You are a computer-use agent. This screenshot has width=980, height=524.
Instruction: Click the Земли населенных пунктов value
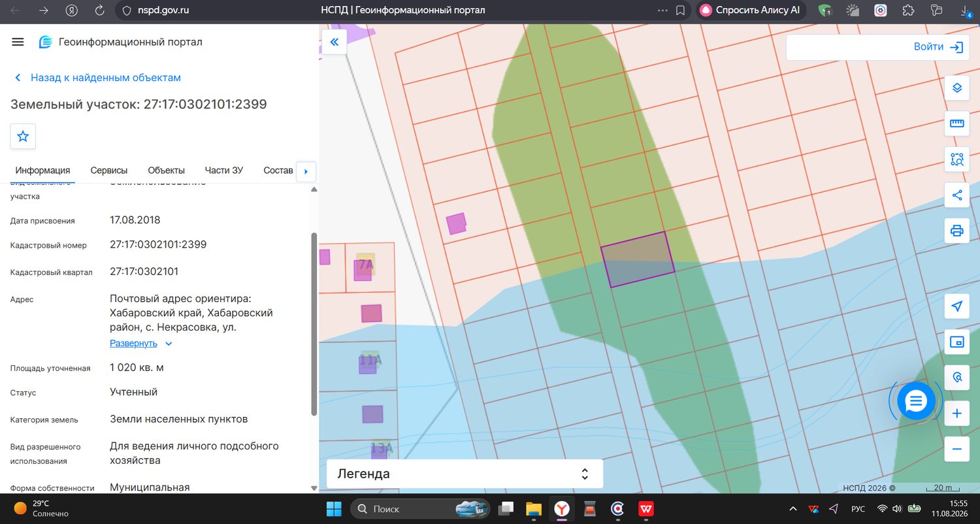(178, 419)
